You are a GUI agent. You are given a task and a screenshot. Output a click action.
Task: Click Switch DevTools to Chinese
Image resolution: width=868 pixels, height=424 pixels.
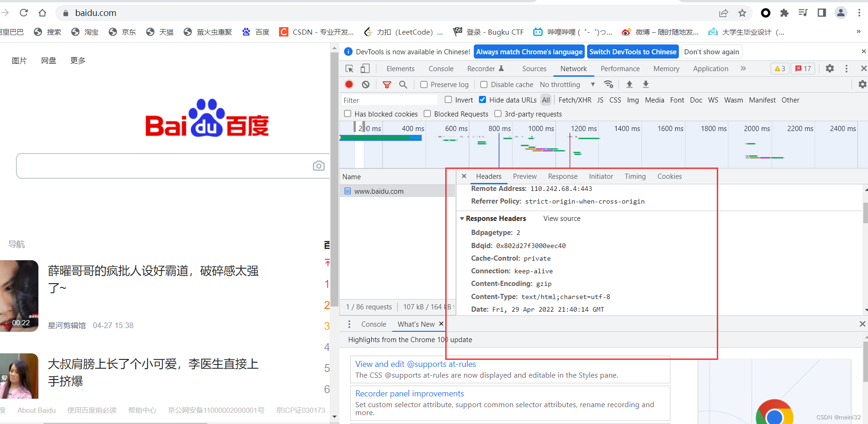pyautogui.click(x=633, y=52)
